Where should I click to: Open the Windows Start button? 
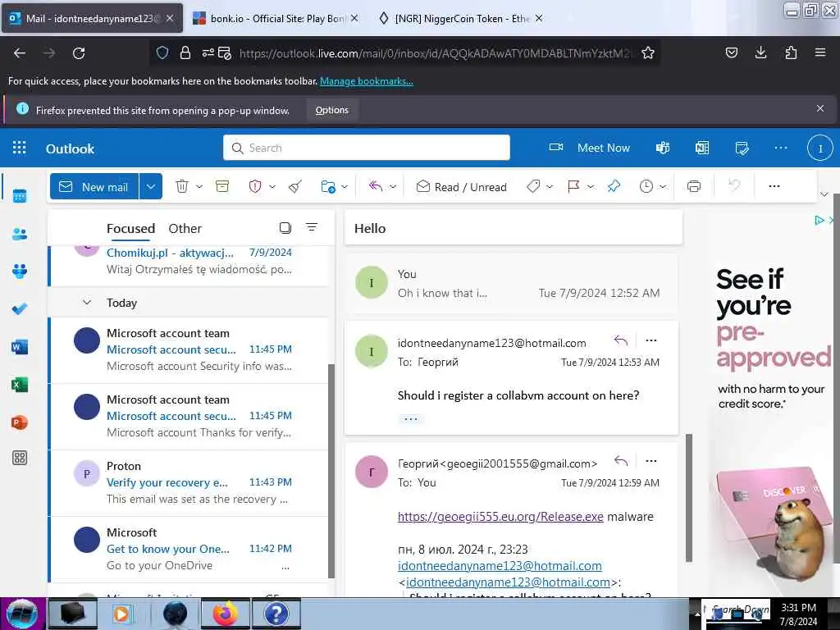[x=22, y=614]
